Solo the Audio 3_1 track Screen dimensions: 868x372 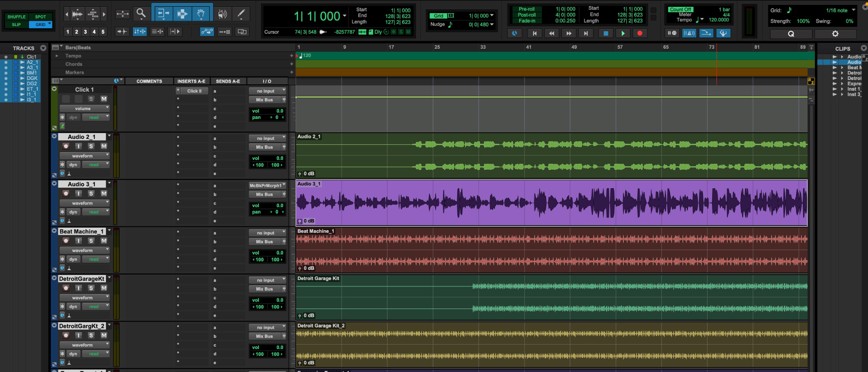click(x=91, y=193)
